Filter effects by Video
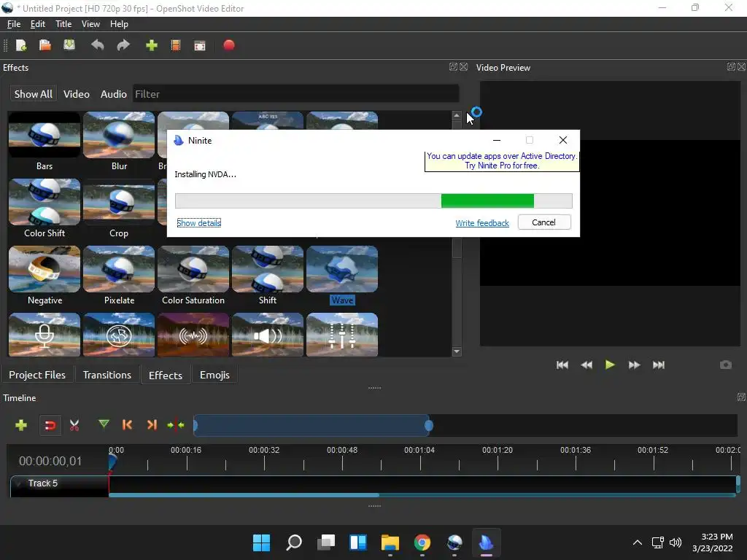Viewport: 747px width, 560px height. coord(76,94)
